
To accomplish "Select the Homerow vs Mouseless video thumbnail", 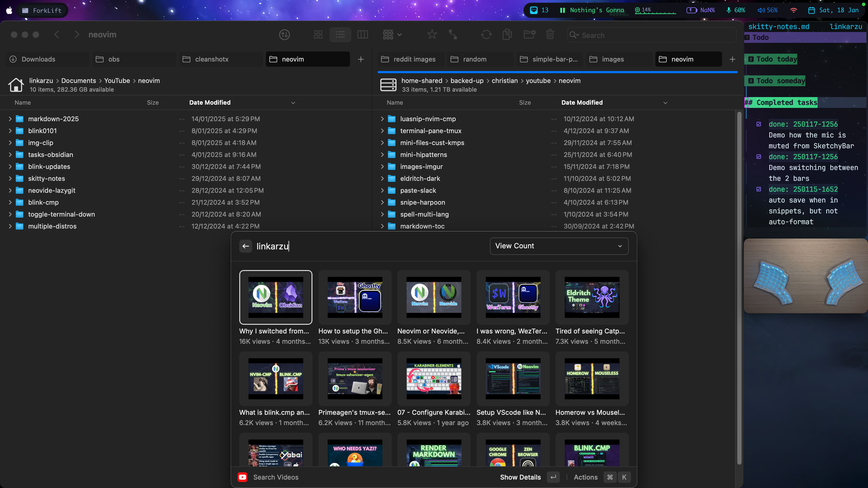I will pos(592,378).
